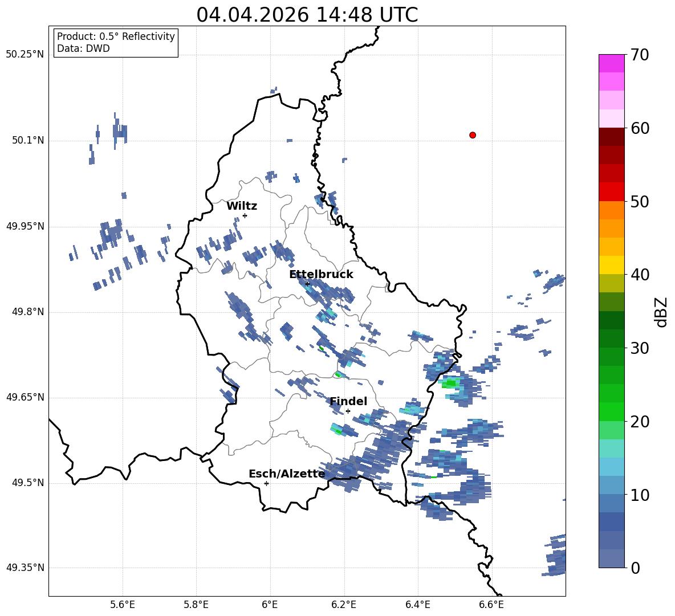This screenshot has height=616, width=675.
Task: Click the Wiltz station cross marker
Action: [245, 215]
